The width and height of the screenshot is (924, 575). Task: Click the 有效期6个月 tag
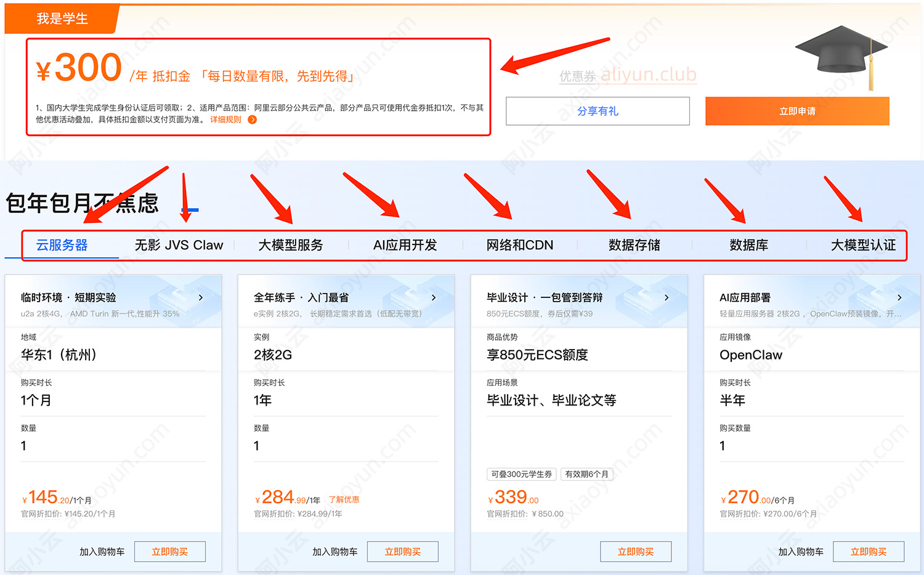click(586, 474)
